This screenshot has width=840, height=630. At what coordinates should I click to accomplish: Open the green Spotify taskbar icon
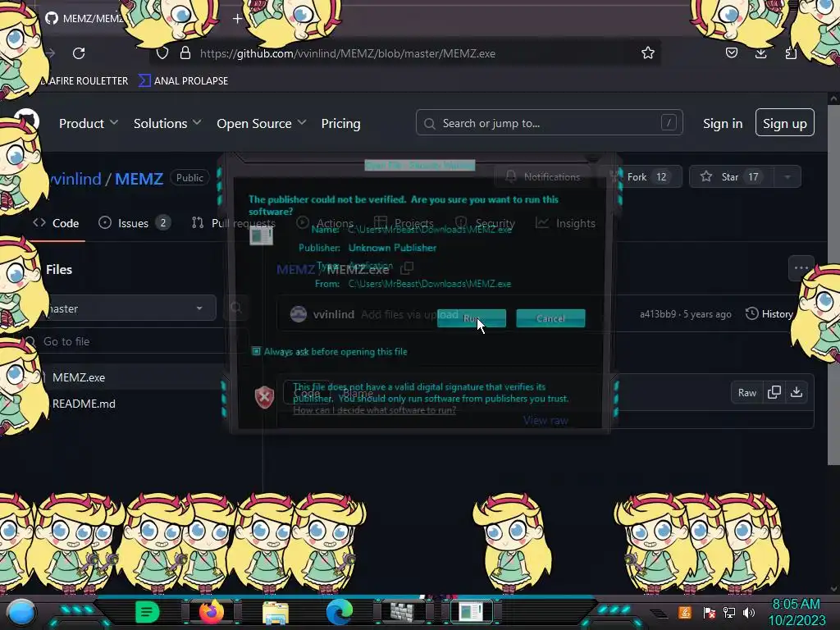(147, 612)
